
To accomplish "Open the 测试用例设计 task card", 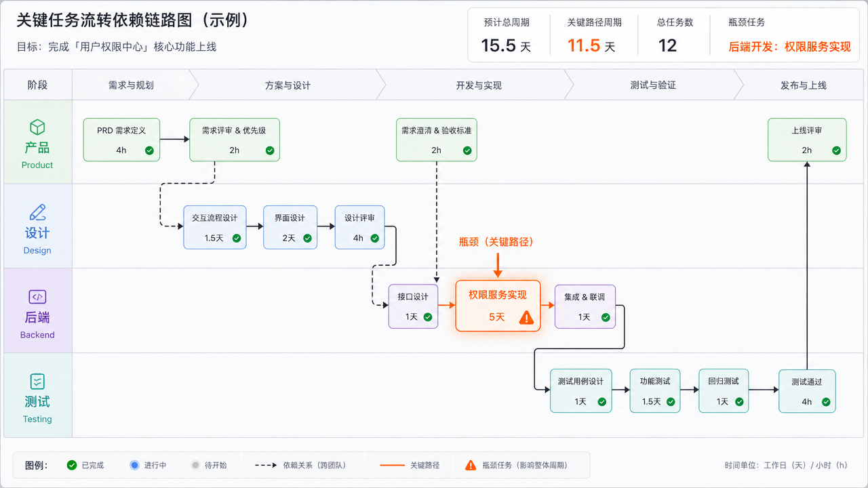I will point(581,391).
